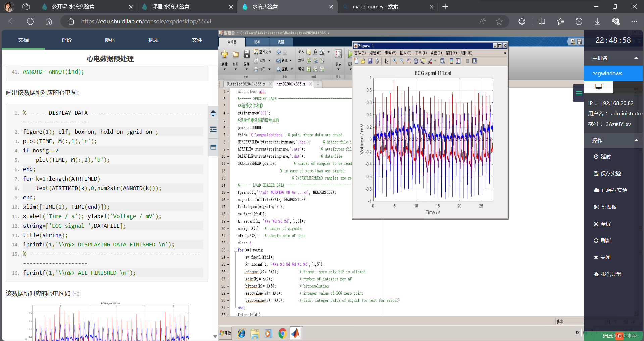The image size is (644, 341).
Task: Select the Pan hand tool in Figure 1
Action: pos(409,61)
